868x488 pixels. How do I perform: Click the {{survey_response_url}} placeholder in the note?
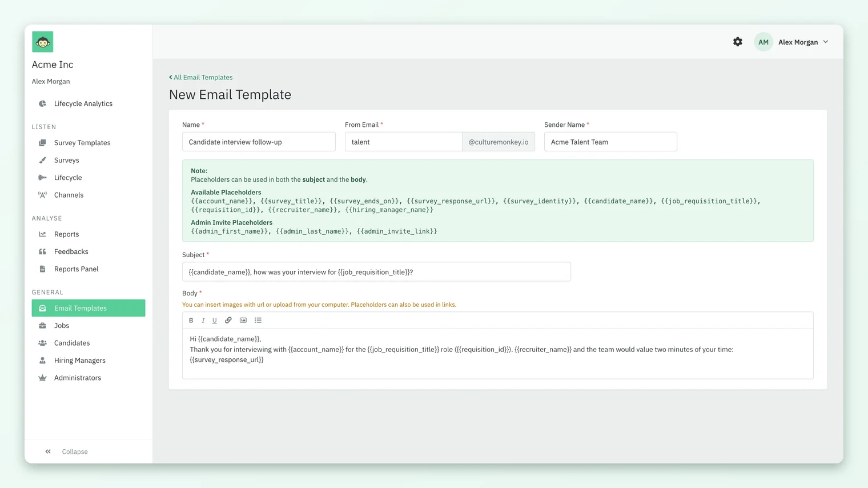point(451,201)
